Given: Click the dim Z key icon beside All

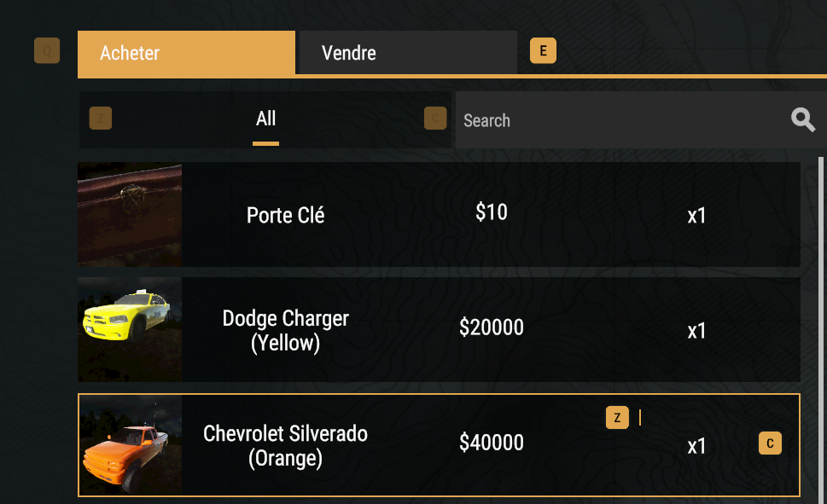Looking at the screenshot, I should click(101, 119).
